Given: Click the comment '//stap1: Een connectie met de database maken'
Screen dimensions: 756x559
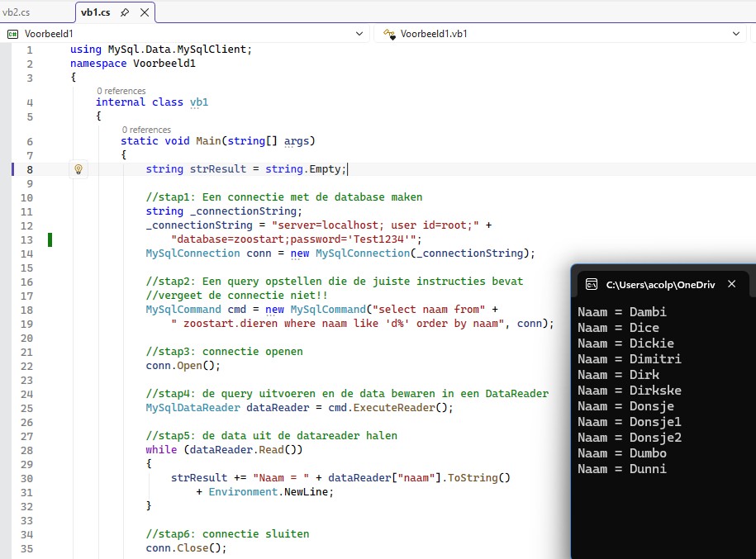Looking at the screenshot, I should pos(284,197).
